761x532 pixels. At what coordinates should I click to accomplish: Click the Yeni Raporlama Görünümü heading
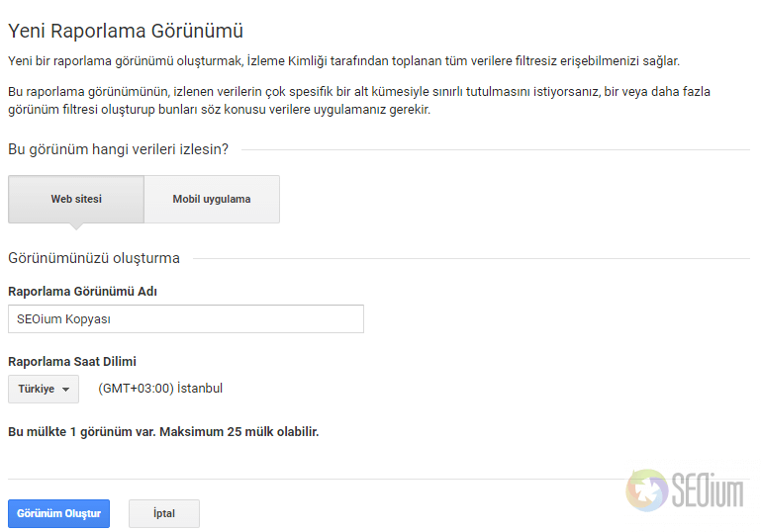126,31
